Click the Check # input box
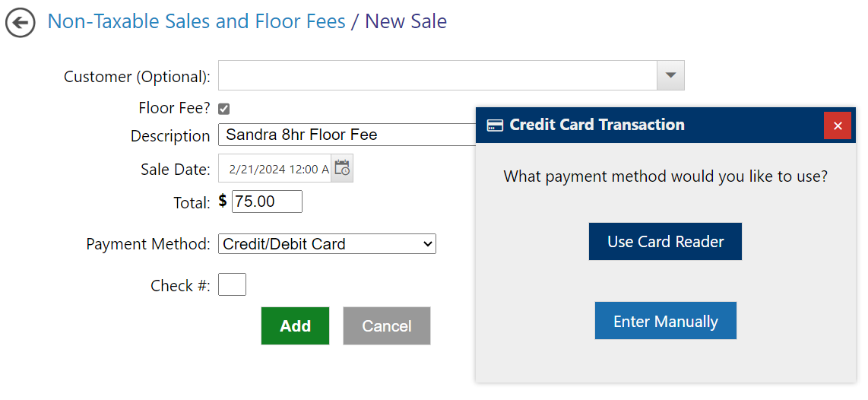The width and height of the screenshot is (868, 400). tap(232, 285)
